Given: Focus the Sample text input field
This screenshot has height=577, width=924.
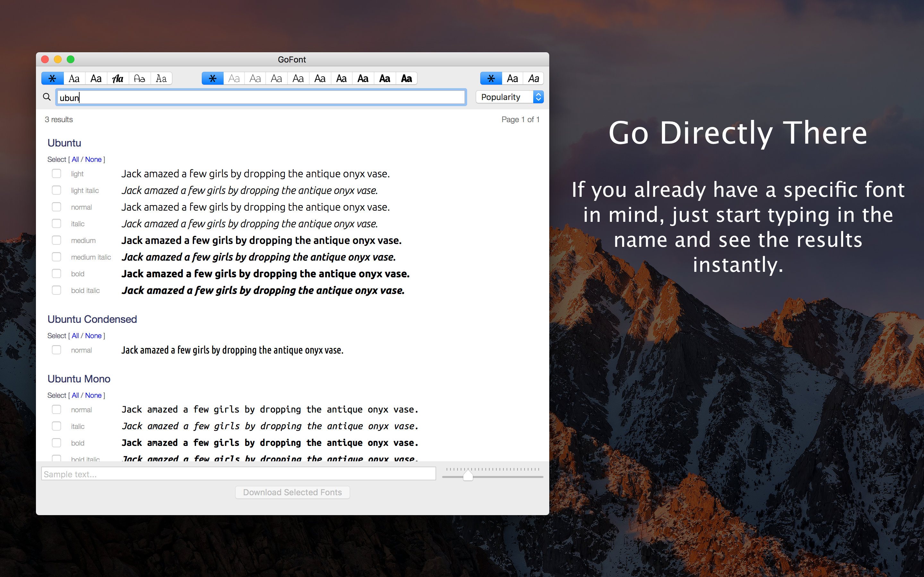Looking at the screenshot, I should [238, 474].
